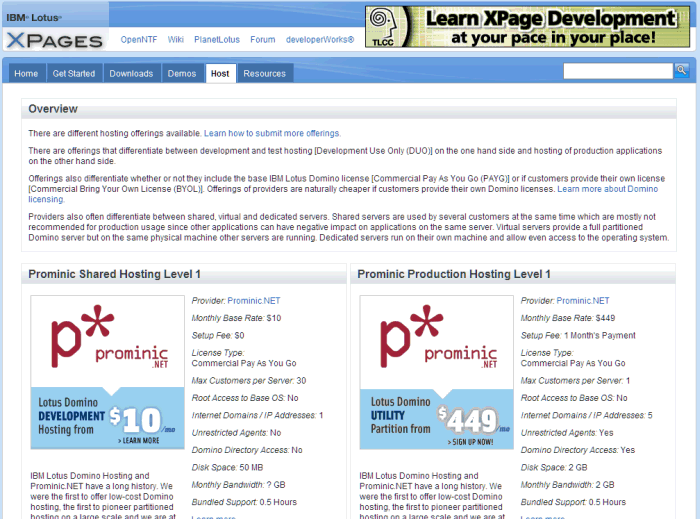Click the Prominic $449 utility partition image
The height and width of the screenshot is (519, 700).
pyautogui.click(x=437, y=372)
